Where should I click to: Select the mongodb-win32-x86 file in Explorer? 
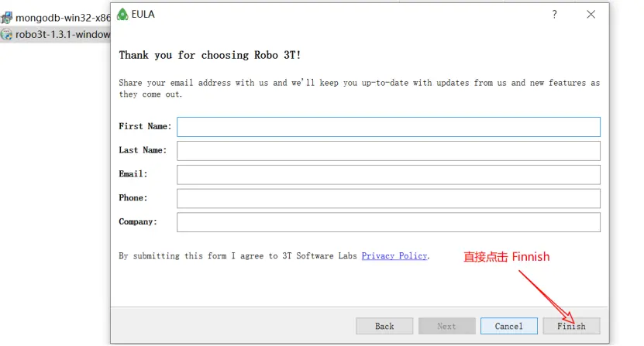pyautogui.click(x=56, y=18)
